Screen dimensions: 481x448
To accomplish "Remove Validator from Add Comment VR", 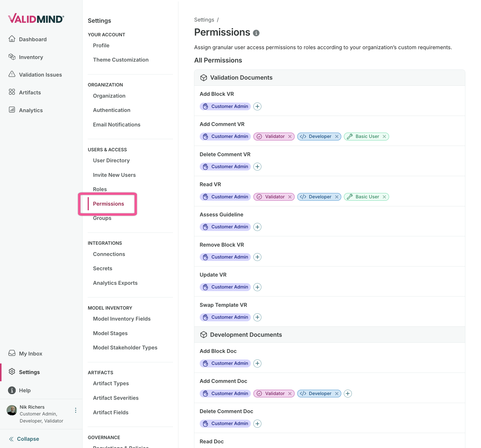I will [x=290, y=136].
